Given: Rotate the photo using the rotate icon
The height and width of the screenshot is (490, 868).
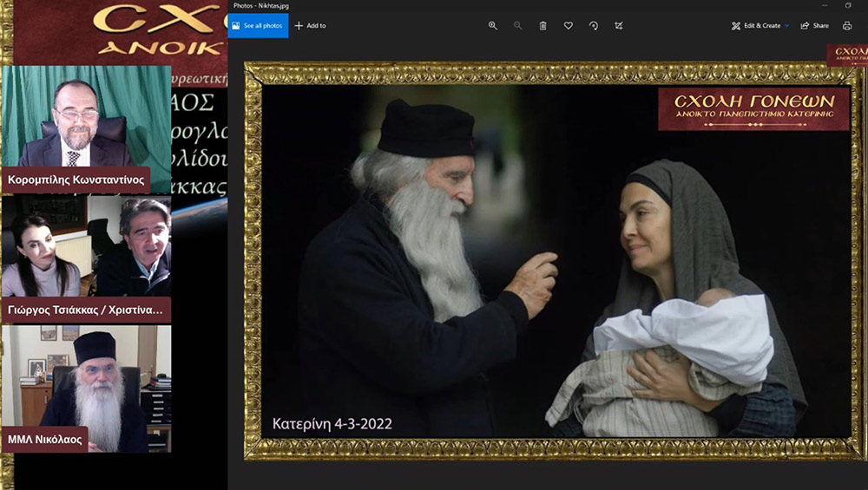Looking at the screenshot, I should pos(594,25).
